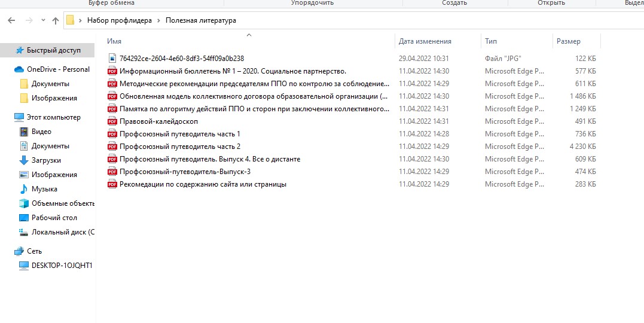Expand chevron after Набор профлидера breadcrumb
This screenshot has height=323, width=644.
159,20
